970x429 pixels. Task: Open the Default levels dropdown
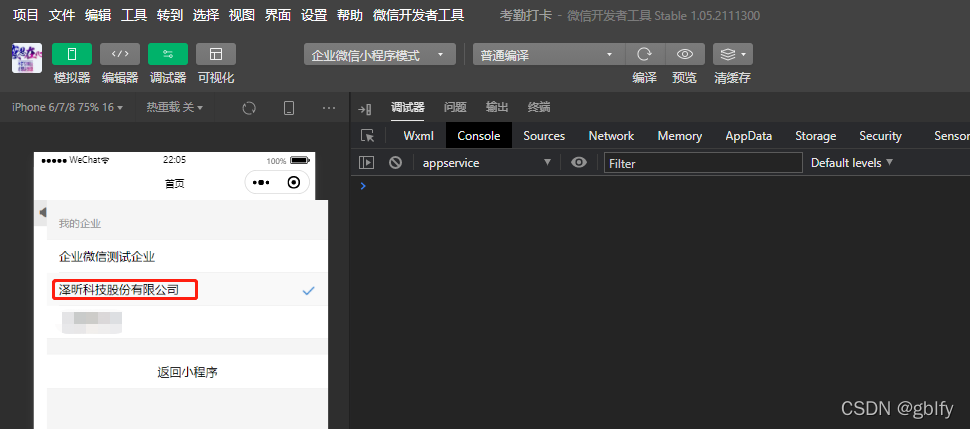[x=852, y=163]
